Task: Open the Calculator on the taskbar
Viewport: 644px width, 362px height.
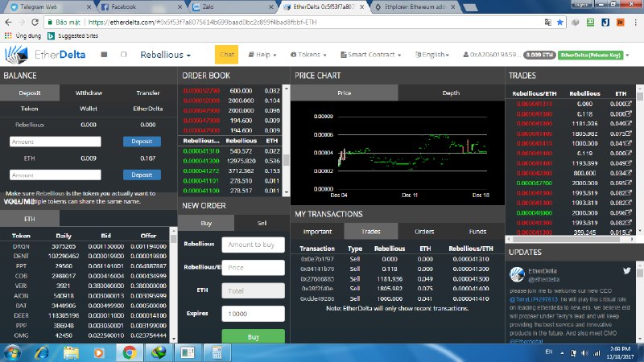Action: [x=217, y=352]
